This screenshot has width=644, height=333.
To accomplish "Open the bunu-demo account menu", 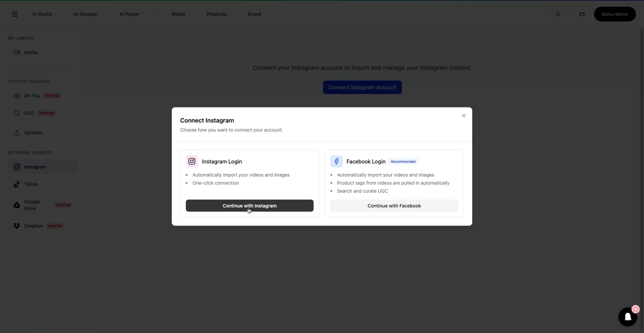I will 615,14.
